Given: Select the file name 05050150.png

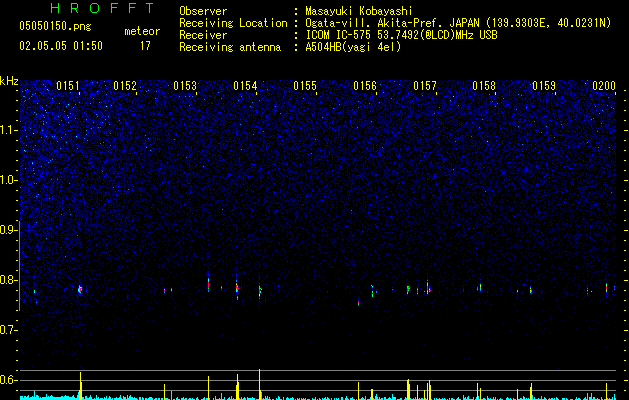Looking at the screenshot, I should coord(55,26).
